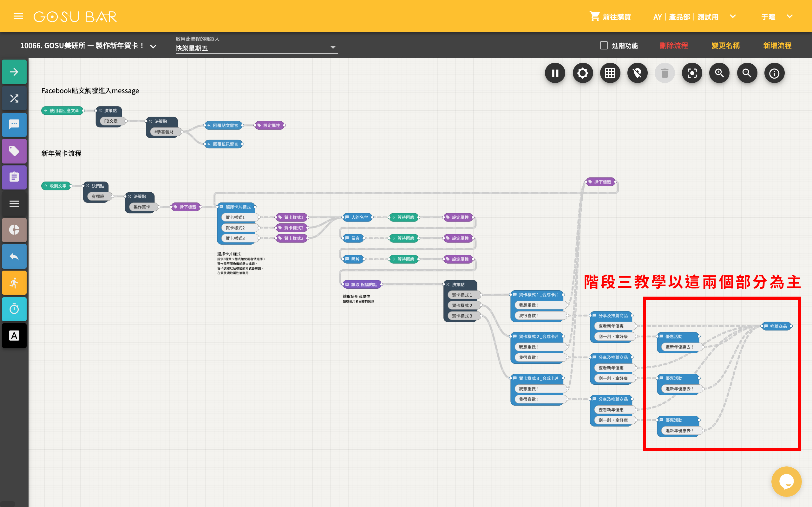Screen dimensions: 812x507
Task: Open the hamburger main menu
Action: tap(18, 16)
